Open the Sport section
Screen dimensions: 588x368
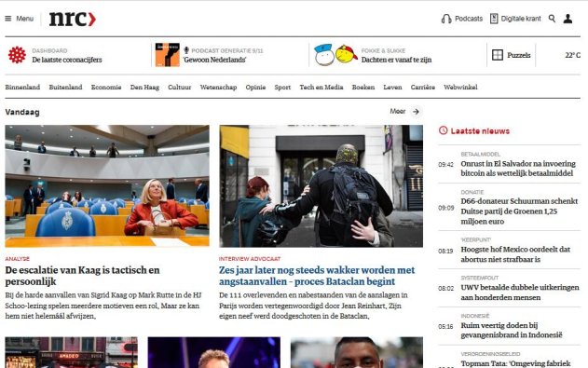point(282,88)
